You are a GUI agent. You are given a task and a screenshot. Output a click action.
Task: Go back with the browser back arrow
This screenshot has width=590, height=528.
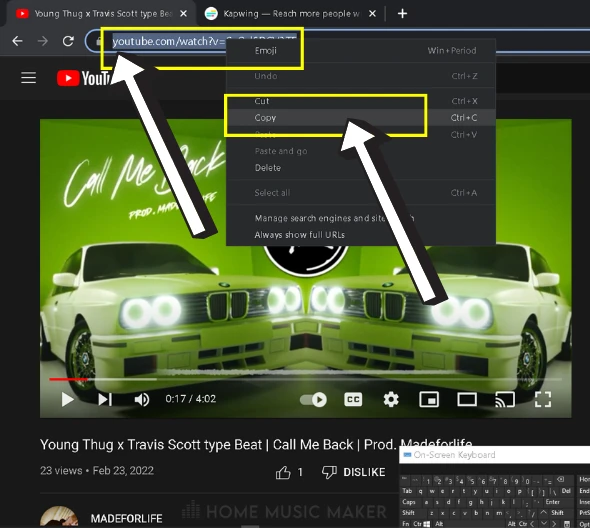(17, 41)
